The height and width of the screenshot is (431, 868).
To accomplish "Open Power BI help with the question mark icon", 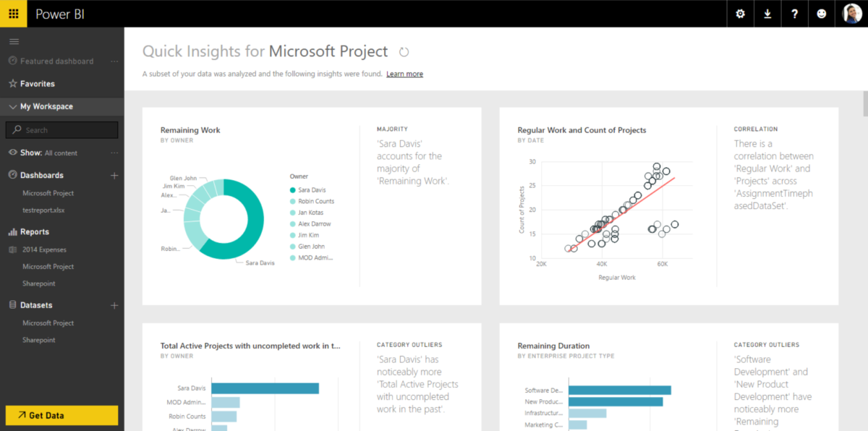I will [x=796, y=14].
